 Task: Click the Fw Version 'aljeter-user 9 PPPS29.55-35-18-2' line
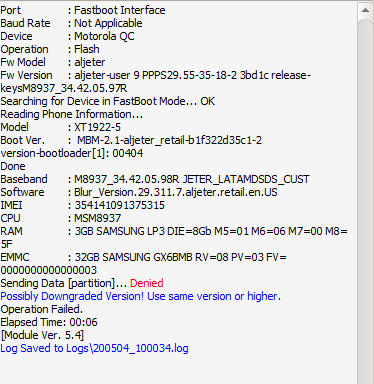pyautogui.click(x=156, y=75)
